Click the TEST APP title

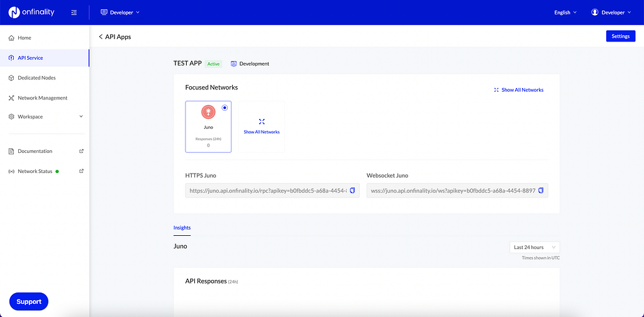[x=187, y=64]
